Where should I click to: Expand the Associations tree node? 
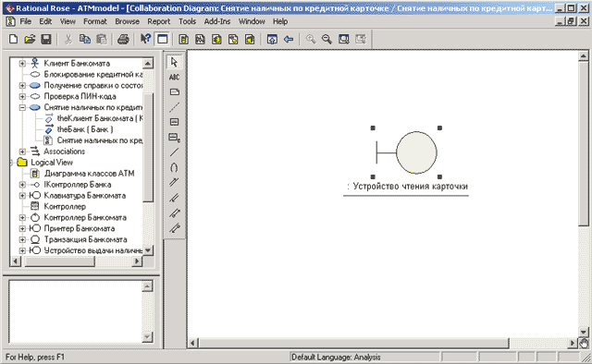22,152
